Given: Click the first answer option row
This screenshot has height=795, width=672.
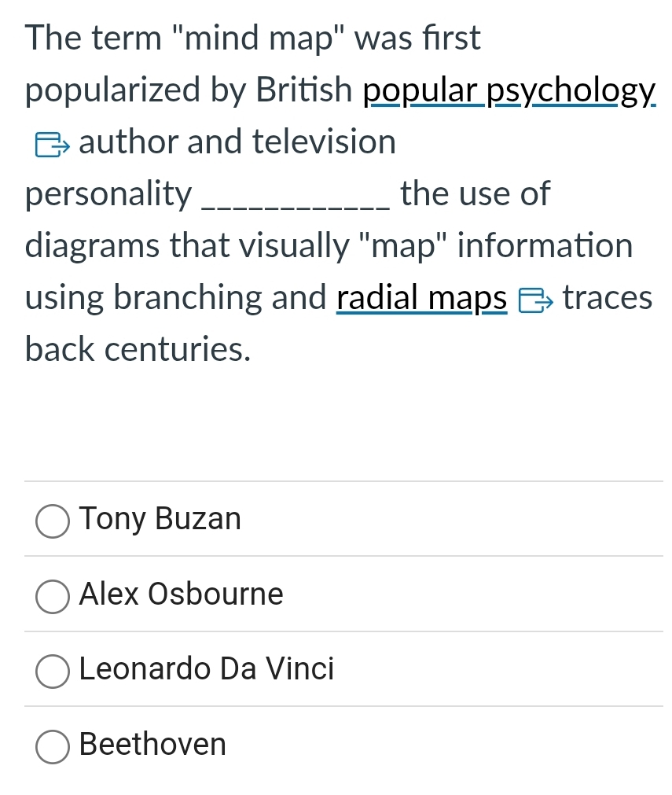Looking at the screenshot, I should [336, 520].
